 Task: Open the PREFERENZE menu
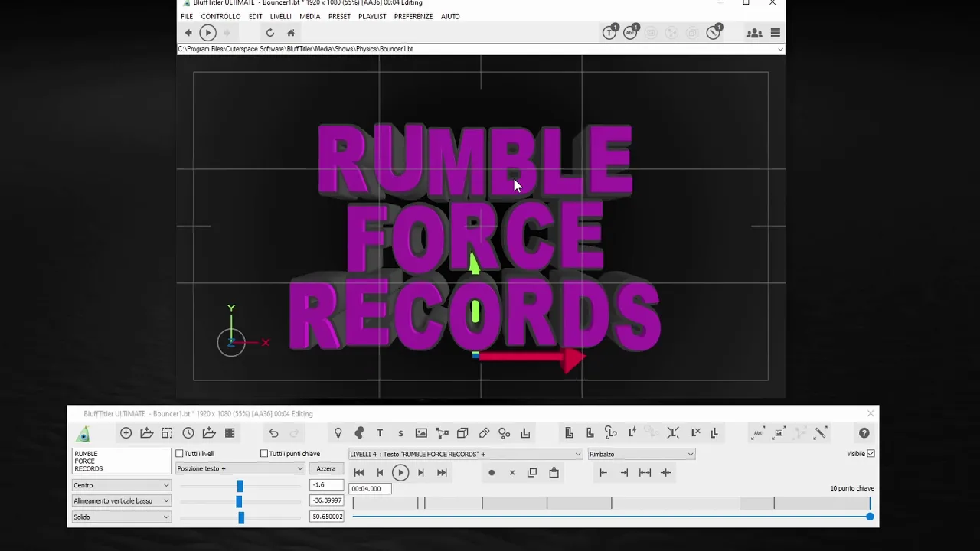(413, 16)
